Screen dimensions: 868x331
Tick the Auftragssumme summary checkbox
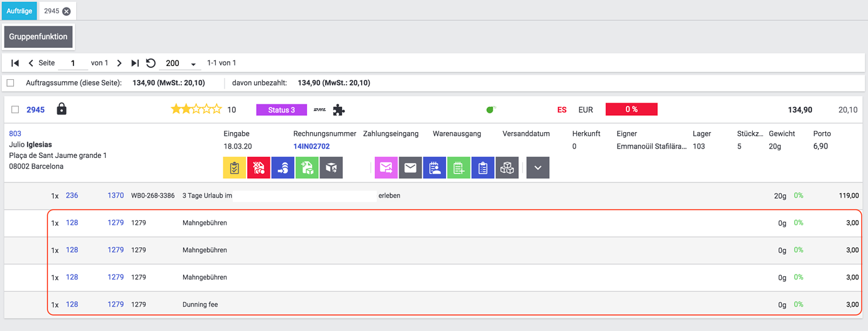[10, 82]
